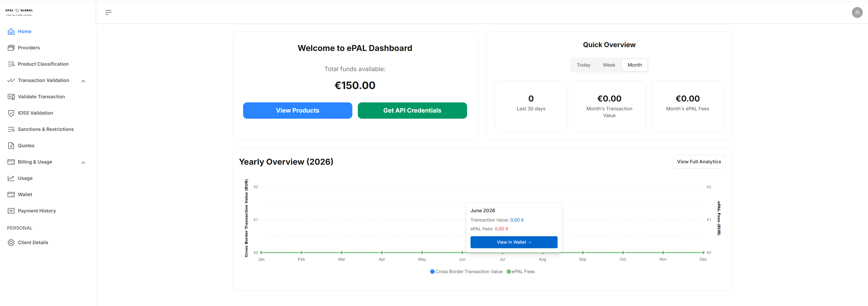Click the €150.00 total funds amount
868x306 pixels.
click(x=355, y=86)
